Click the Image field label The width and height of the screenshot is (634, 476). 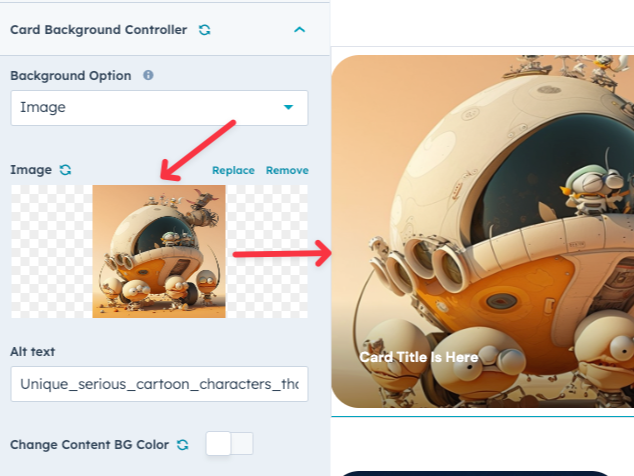click(31, 170)
